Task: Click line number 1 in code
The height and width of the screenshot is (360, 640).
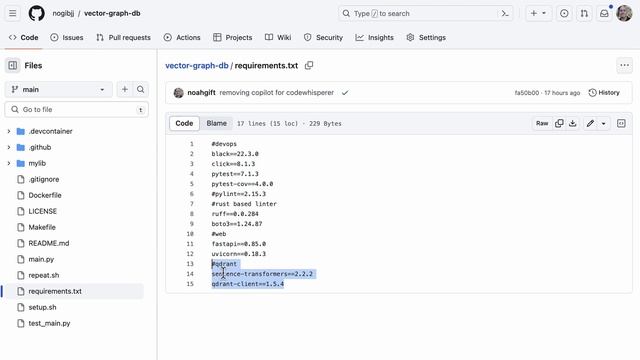Action: click(x=191, y=144)
